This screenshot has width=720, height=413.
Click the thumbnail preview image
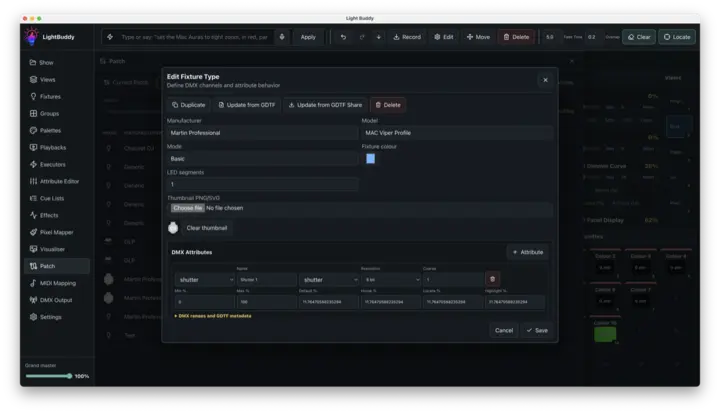pos(173,228)
